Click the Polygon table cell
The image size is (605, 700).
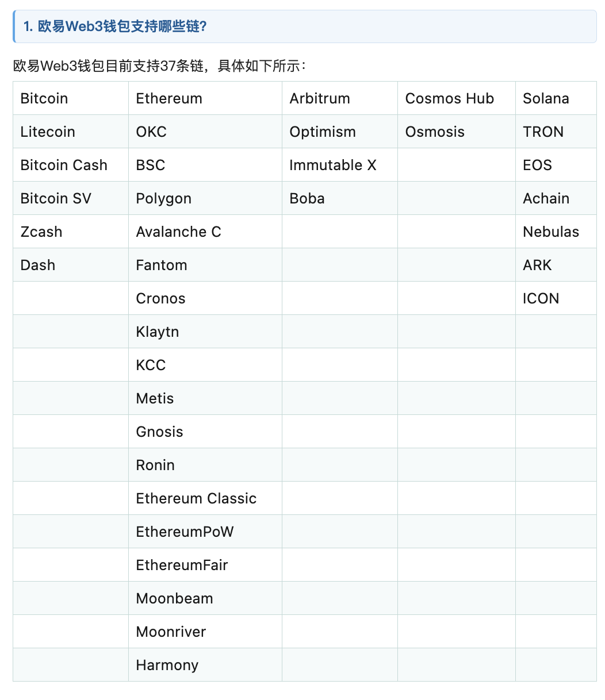click(164, 198)
